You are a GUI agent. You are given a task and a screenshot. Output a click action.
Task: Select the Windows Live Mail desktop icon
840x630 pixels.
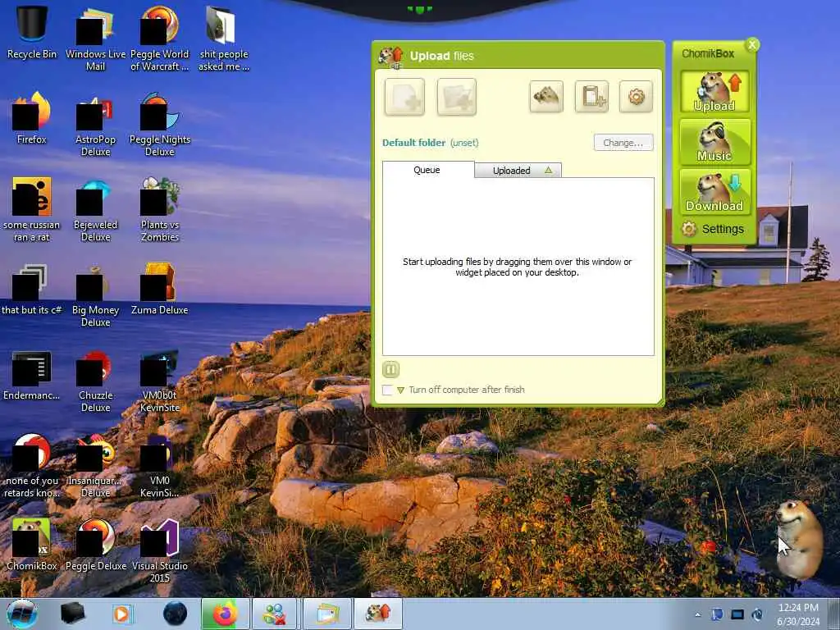pyautogui.click(x=95, y=38)
